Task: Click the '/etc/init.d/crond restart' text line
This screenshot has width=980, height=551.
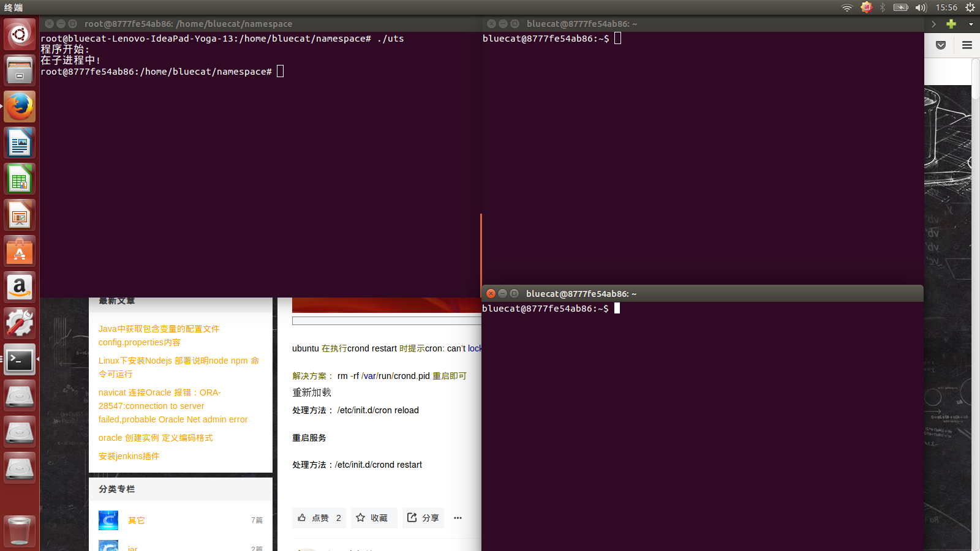Action: [379, 465]
